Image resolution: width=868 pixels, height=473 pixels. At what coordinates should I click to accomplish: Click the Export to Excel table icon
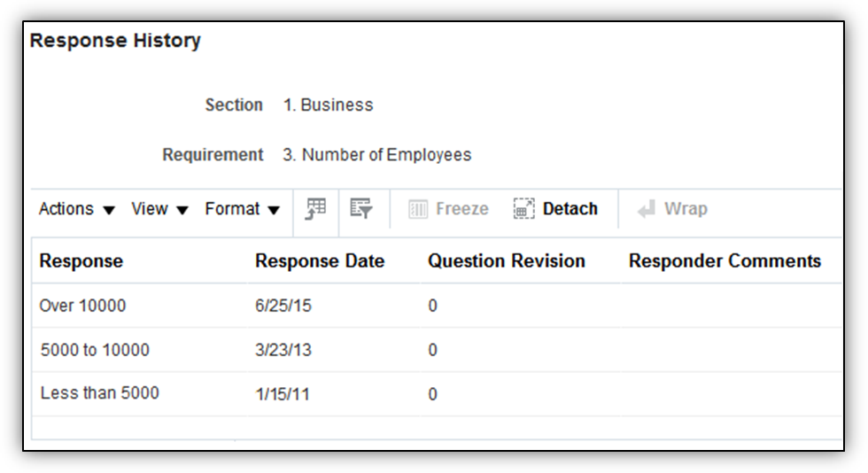point(316,209)
